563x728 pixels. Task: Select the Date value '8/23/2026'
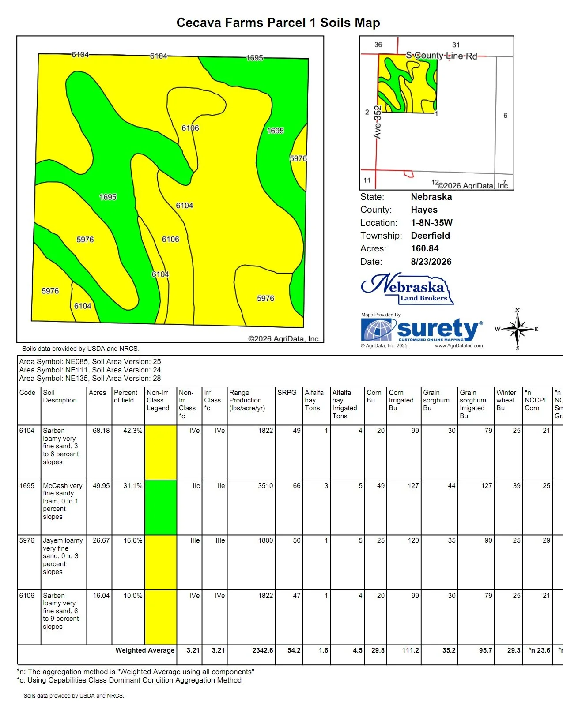pyautogui.click(x=431, y=262)
